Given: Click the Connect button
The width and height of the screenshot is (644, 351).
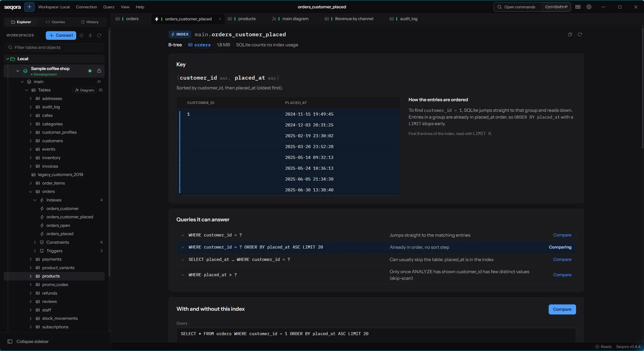Looking at the screenshot, I should coord(61,36).
